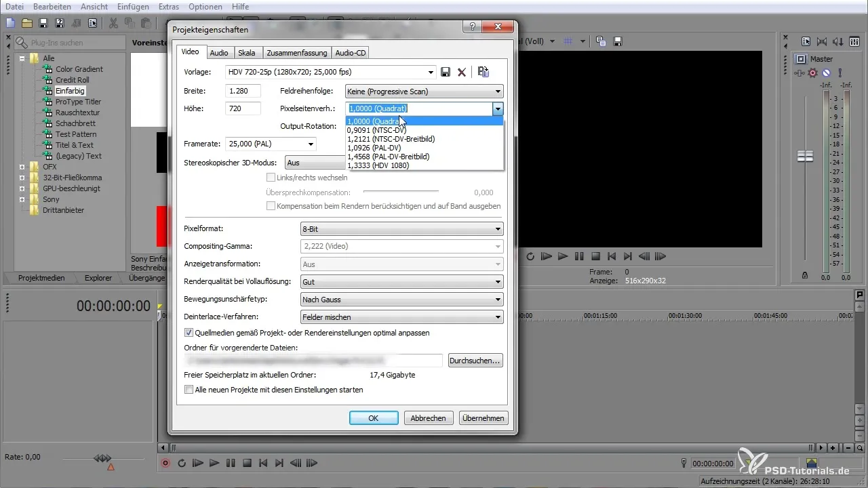The height and width of the screenshot is (488, 868).
Task: Click the dim output icon in mixer
Action: pos(838,41)
